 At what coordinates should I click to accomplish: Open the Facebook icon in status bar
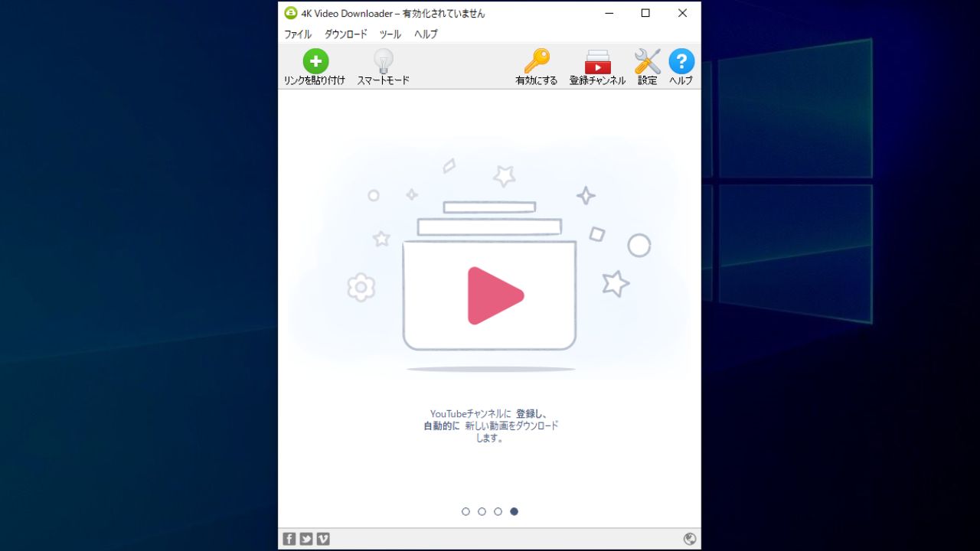click(x=289, y=539)
